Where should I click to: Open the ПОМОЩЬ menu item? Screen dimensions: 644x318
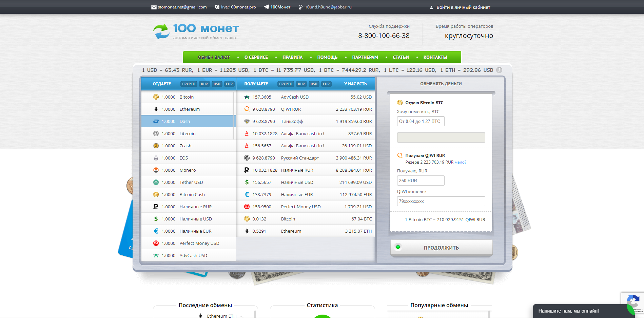click(328, 57)
